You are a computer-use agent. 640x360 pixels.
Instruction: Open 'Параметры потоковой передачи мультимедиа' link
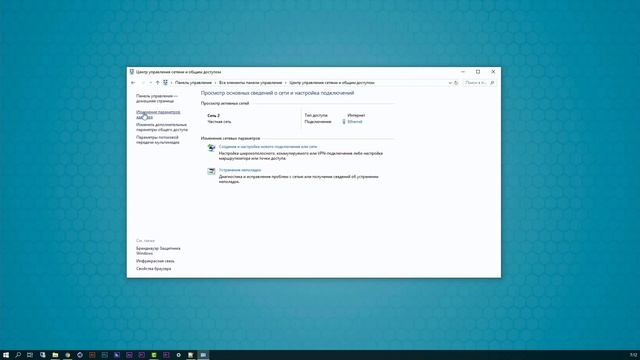point(158,140)
